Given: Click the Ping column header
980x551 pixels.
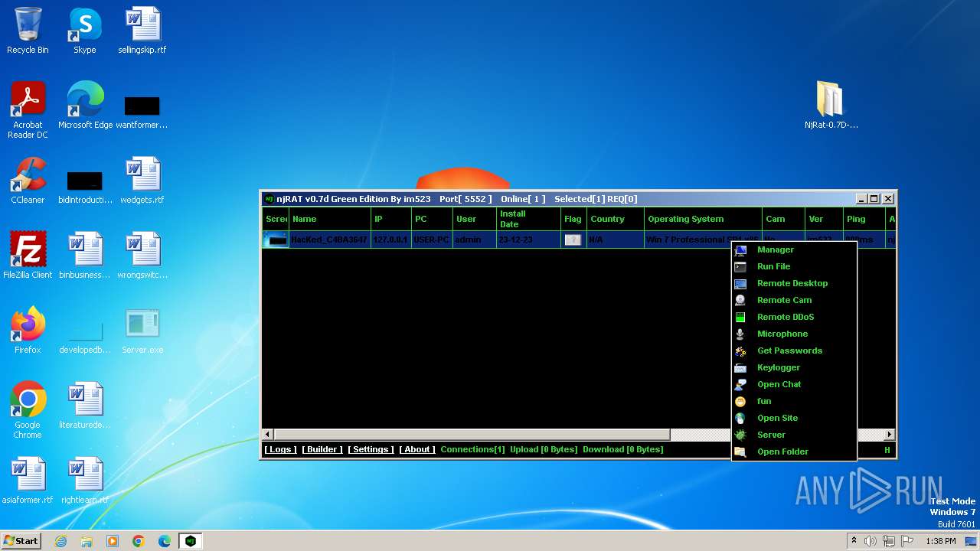Looking at the screenshot, I should click(864, 219).
